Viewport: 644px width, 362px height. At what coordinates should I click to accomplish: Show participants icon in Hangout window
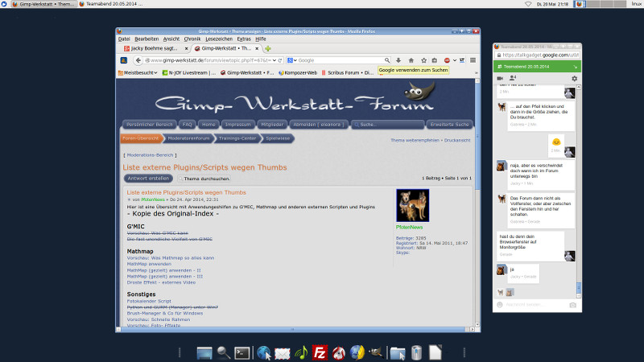click(513, 77)
